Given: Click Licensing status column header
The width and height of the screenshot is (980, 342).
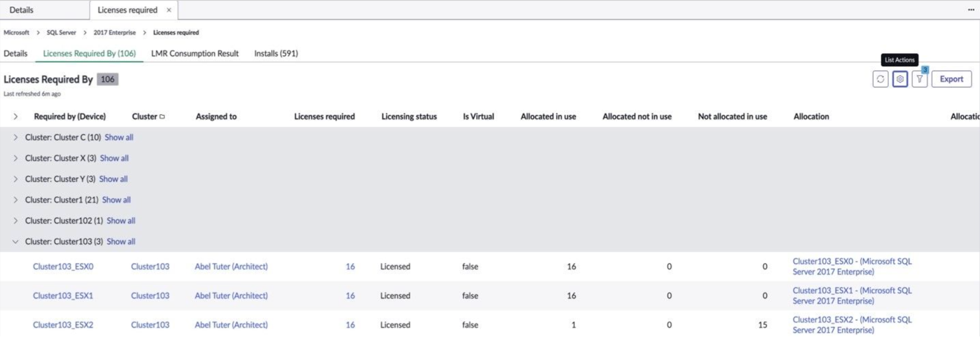Looking at the screenshot, I should pyautogui.click(x=409, y=116).
